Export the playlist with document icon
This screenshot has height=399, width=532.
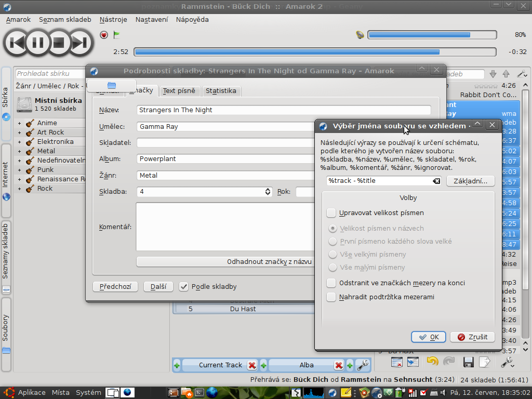click(485, 362)
